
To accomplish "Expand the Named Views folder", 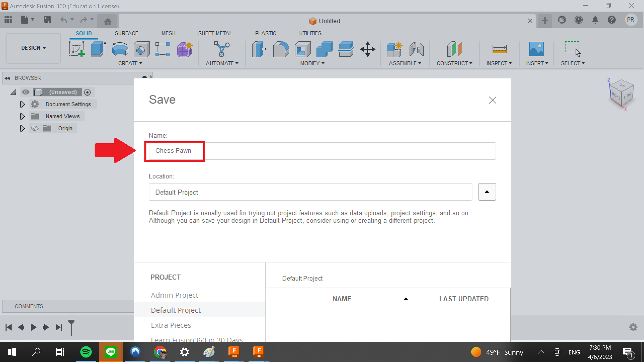I will (22, 116).
